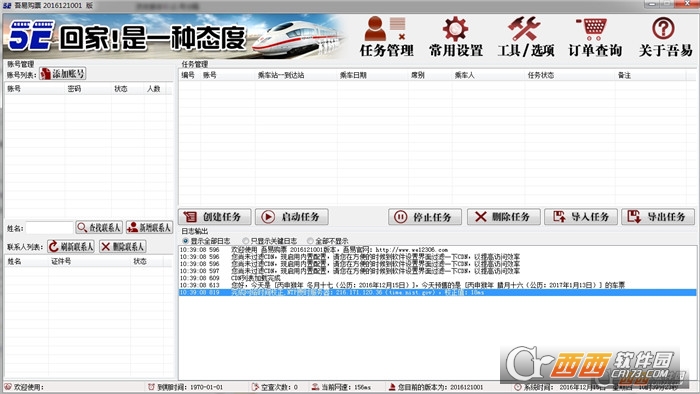Screen dimensions: 700x394
Task: Select 全部不显示 radio option
Action: [327, 241]
